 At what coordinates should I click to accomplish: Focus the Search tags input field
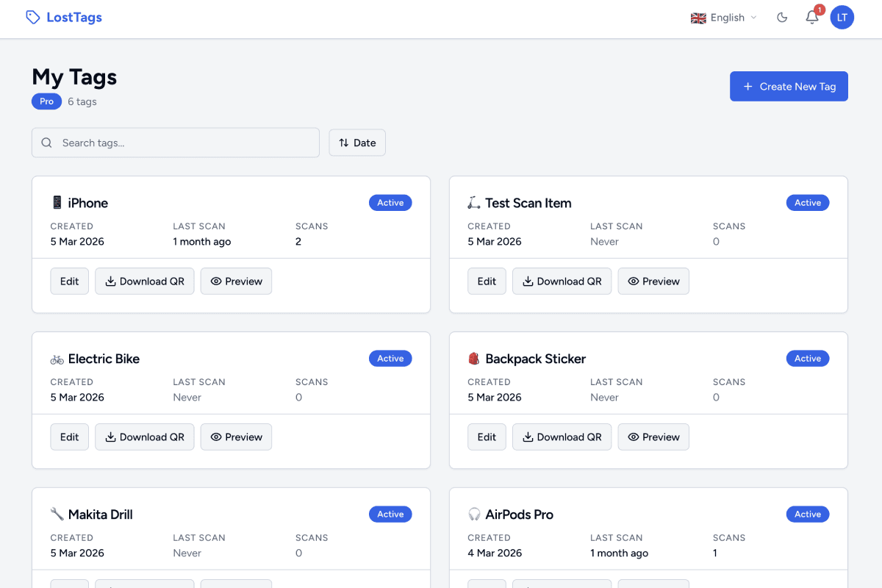tap(176, 143)
